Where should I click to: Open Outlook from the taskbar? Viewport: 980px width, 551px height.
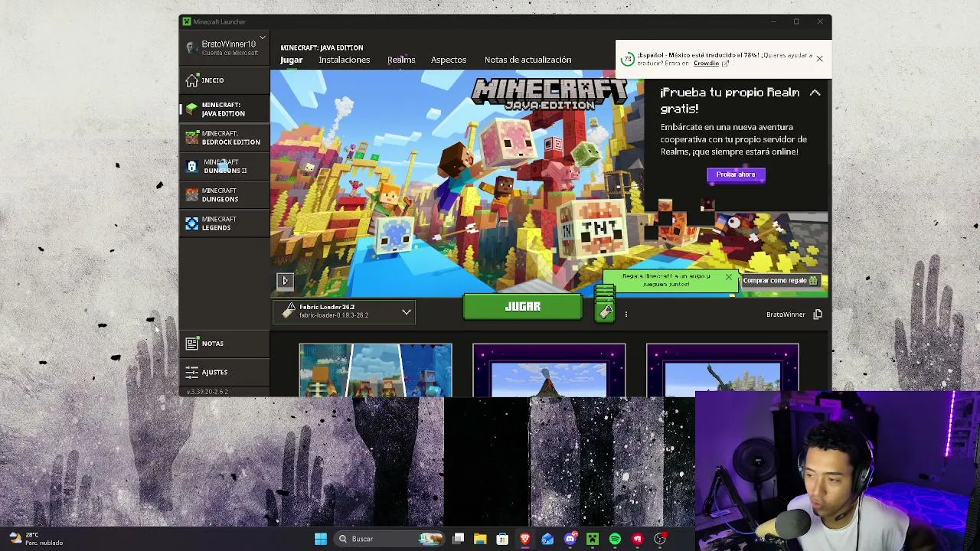tap(547, 539)
